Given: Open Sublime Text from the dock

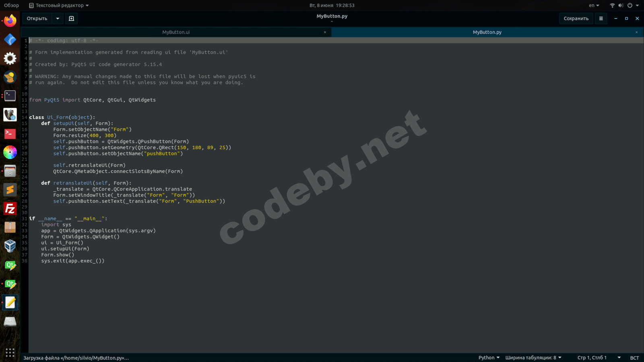Looking at the screenshot, I should 10,189.
